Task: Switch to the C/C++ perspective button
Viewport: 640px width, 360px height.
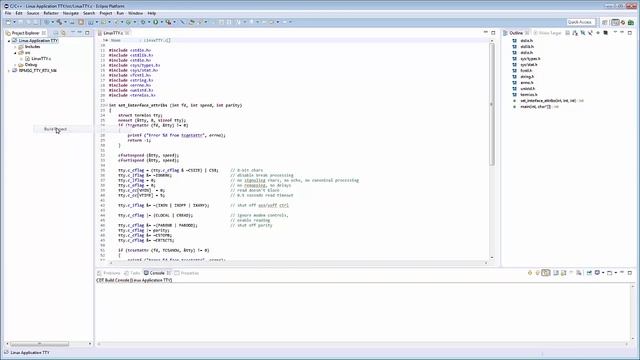Action: (x=615, y=22)
